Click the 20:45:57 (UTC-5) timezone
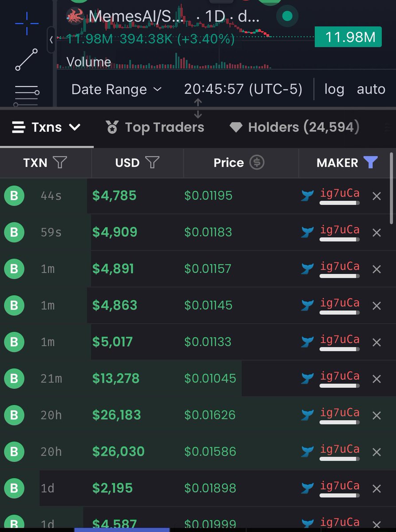 point(243,90)
